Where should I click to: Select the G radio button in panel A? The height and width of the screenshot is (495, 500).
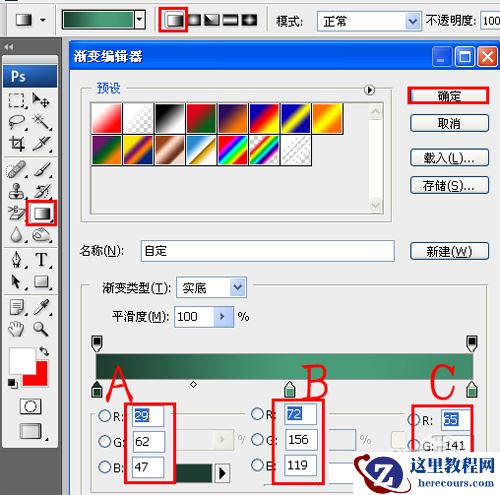(x=105, y=441)
